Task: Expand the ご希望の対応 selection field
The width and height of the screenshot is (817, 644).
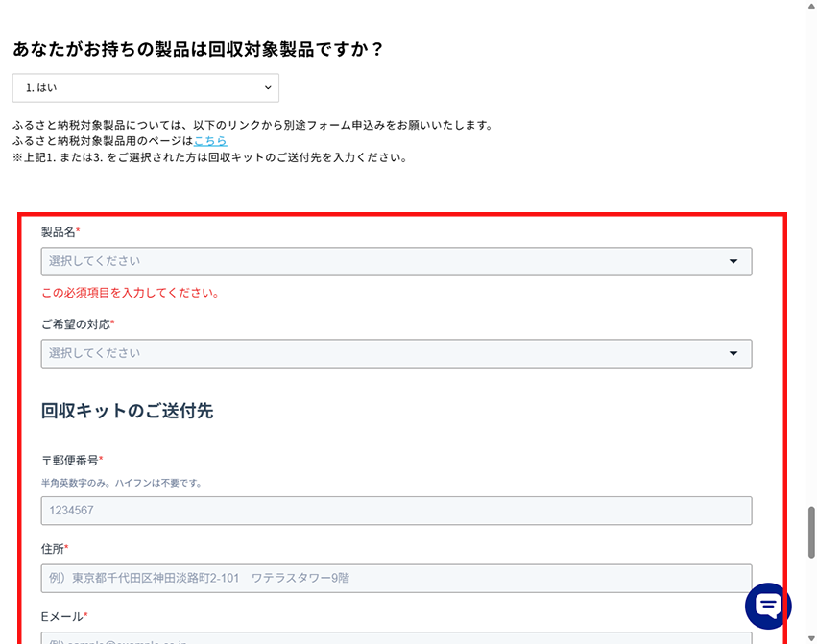Action: (x=384, y=353)
